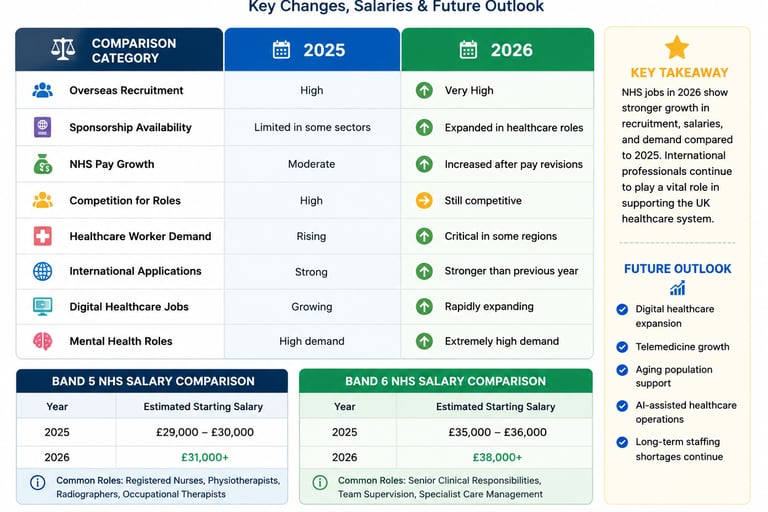Click the checkmark beside Telemedicine growth
This screenshot has width=768, height=512.
[x=622, y=347]
